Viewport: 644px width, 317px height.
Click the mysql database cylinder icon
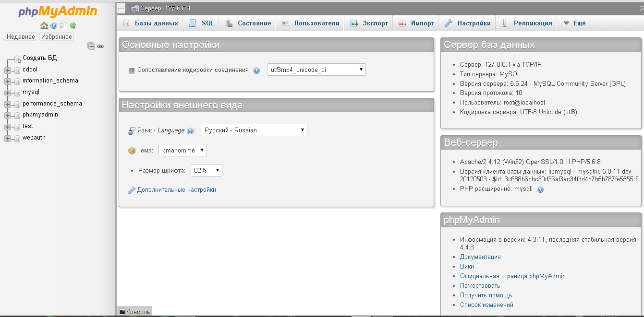tap(18, 93)
